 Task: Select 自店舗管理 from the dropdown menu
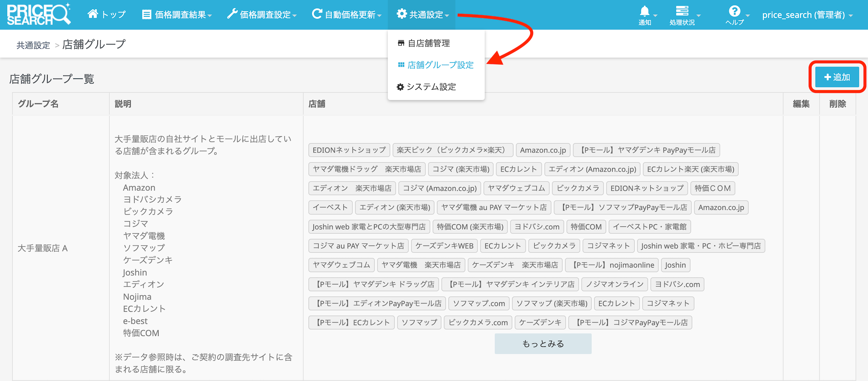[429, 43]
